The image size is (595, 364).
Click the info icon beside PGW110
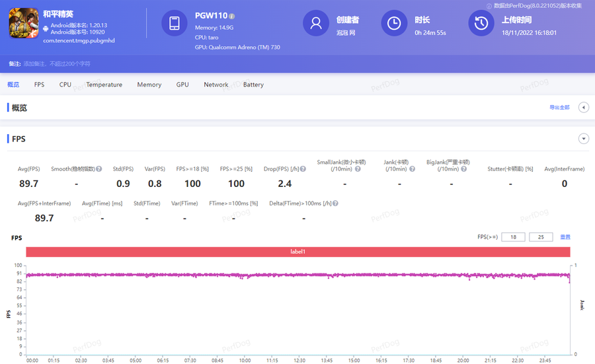pyautogui.click(x=232, y=16)
